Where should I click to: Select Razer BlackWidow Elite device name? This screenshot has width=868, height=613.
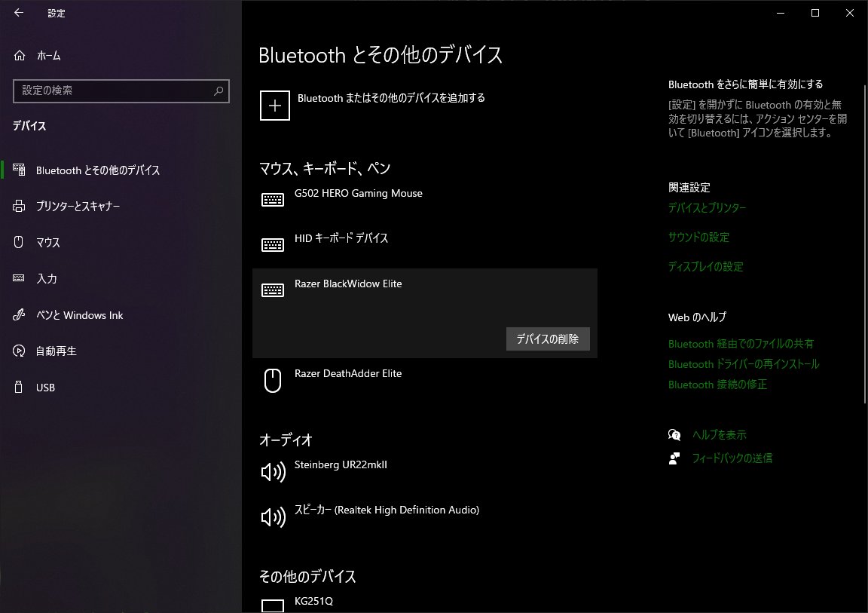[348, 284]
